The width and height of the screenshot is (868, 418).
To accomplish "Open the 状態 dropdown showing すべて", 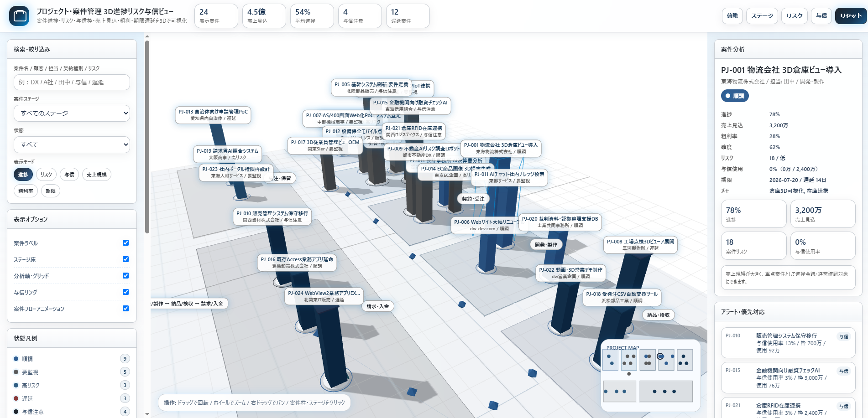I will 72,144.
